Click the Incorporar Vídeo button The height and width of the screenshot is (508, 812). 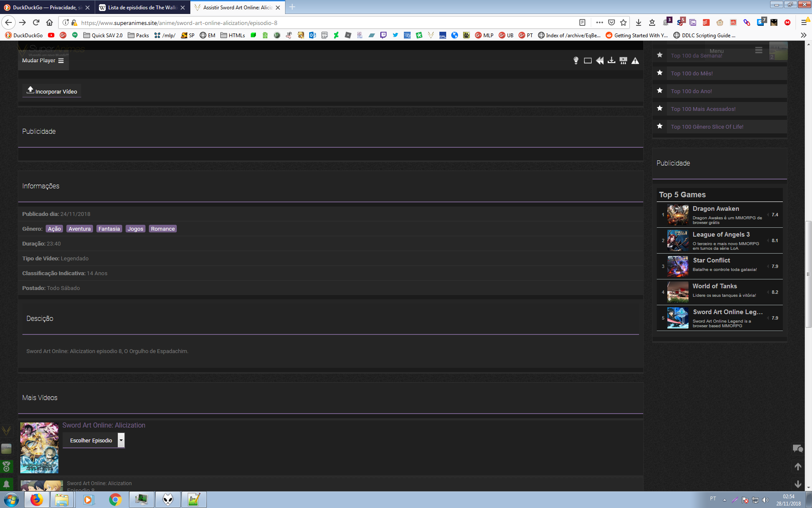[x=52, y=91]
